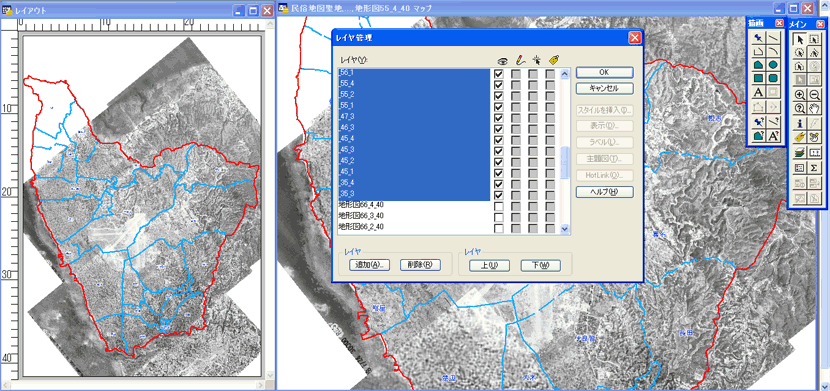Click the キャンセル button

click(x=605, y=88)
